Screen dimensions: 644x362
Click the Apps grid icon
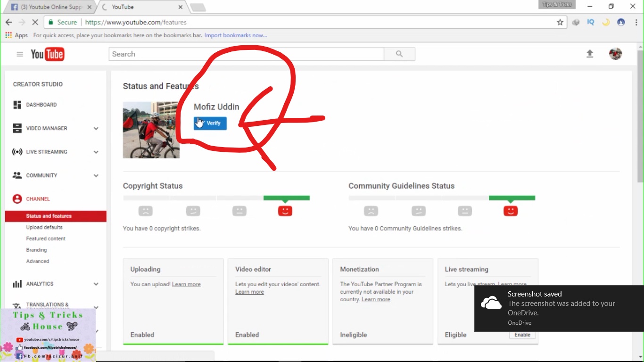point(8,35)
